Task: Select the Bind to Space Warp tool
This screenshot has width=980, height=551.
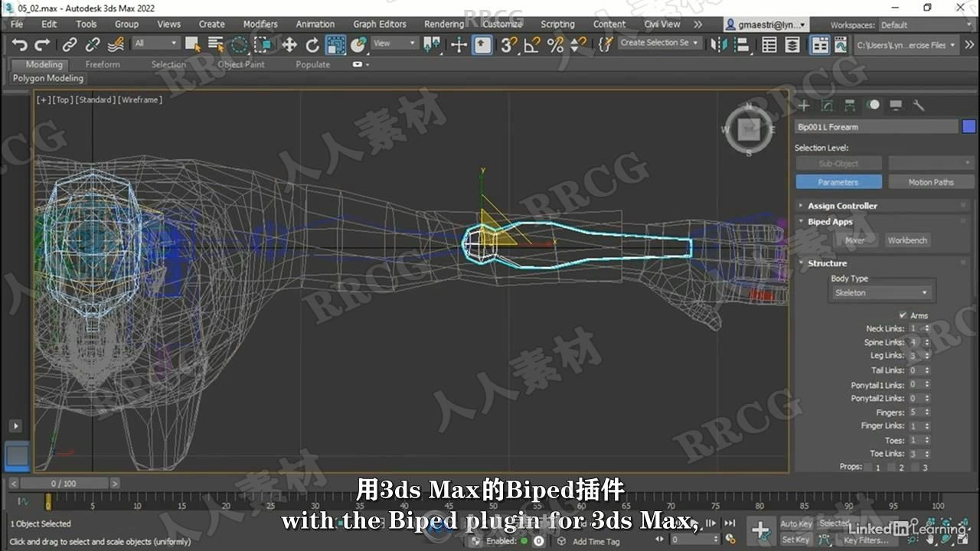Action: (116, 45)
